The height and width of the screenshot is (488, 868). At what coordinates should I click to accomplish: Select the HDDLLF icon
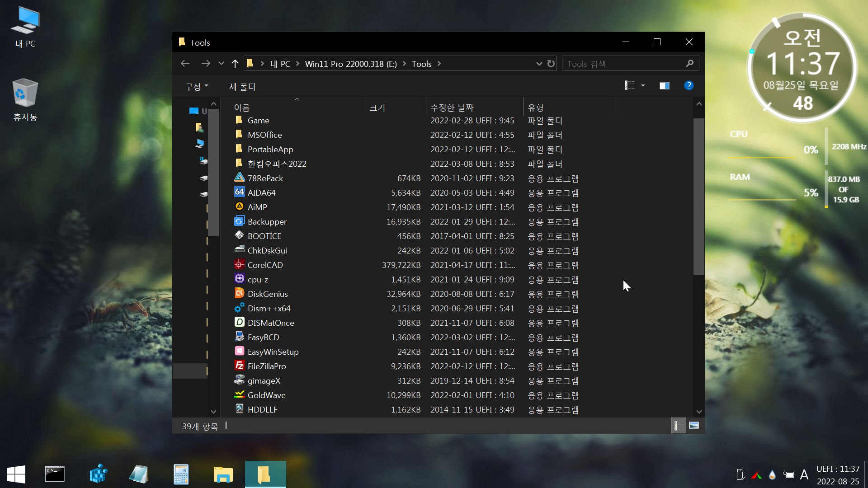click(x=239, y=409)
